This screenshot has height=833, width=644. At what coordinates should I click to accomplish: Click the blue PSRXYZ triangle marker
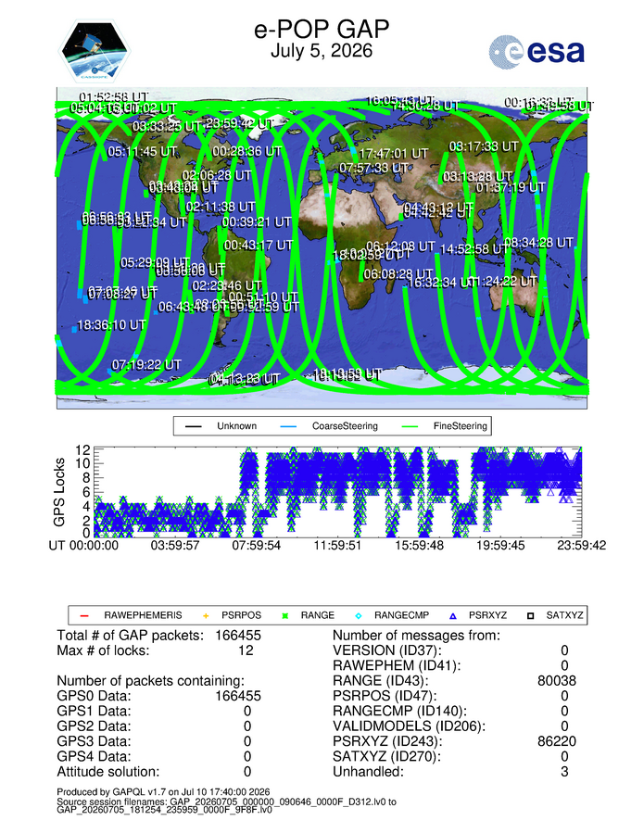[453, 616]
